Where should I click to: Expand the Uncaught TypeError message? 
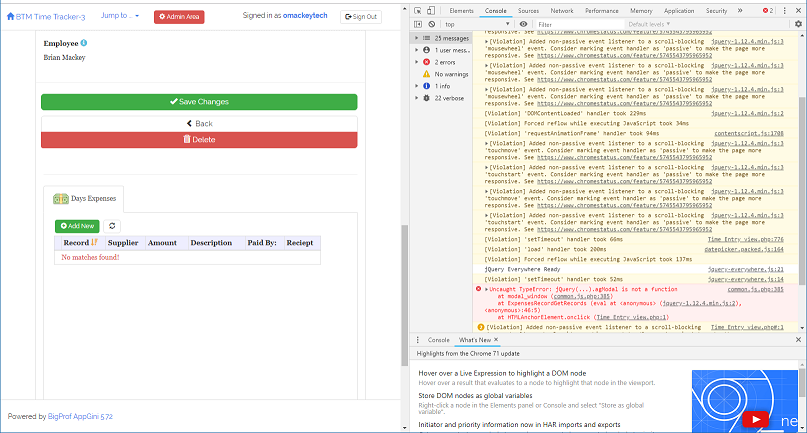click(486, 289)
